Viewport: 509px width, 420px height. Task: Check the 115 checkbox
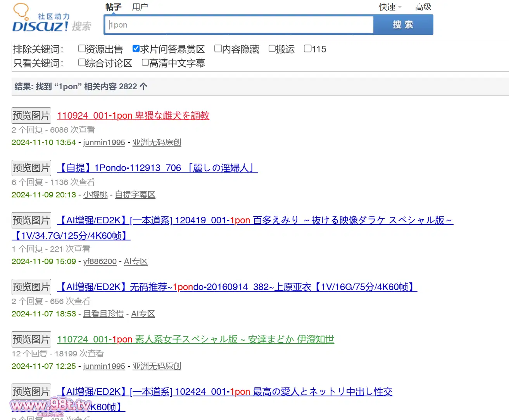[308, 48]
